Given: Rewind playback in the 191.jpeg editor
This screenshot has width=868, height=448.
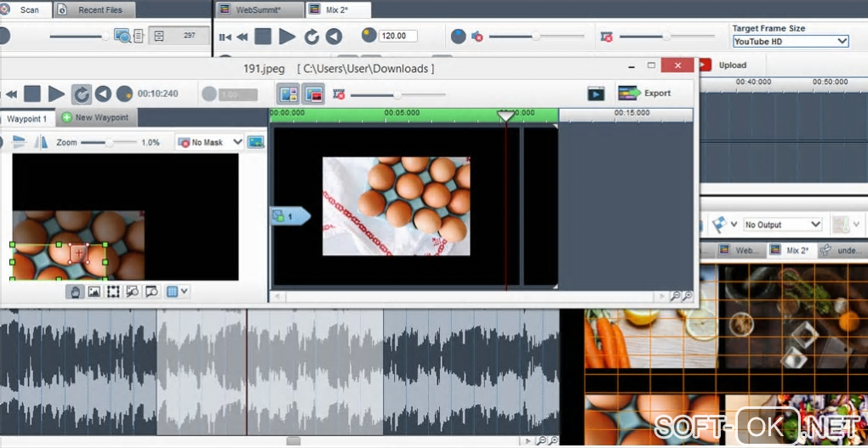Looking at the screenshot, I should click(x=11, y=94).
